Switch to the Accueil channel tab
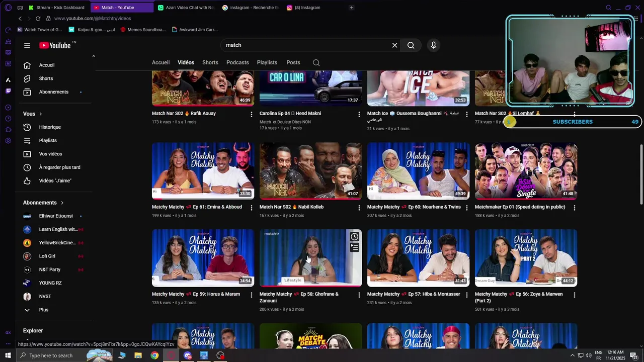The height and width of the screenshot is (362, 644). [x=160, y=62]
